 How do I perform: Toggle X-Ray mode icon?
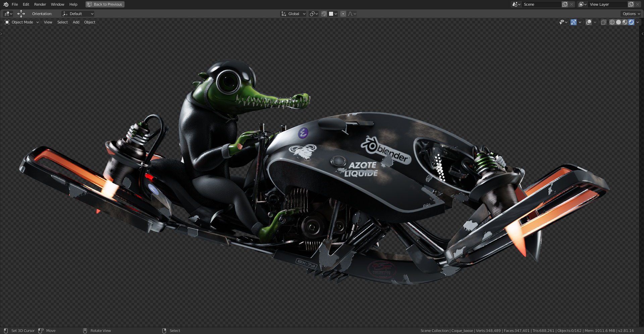point(603,22)
